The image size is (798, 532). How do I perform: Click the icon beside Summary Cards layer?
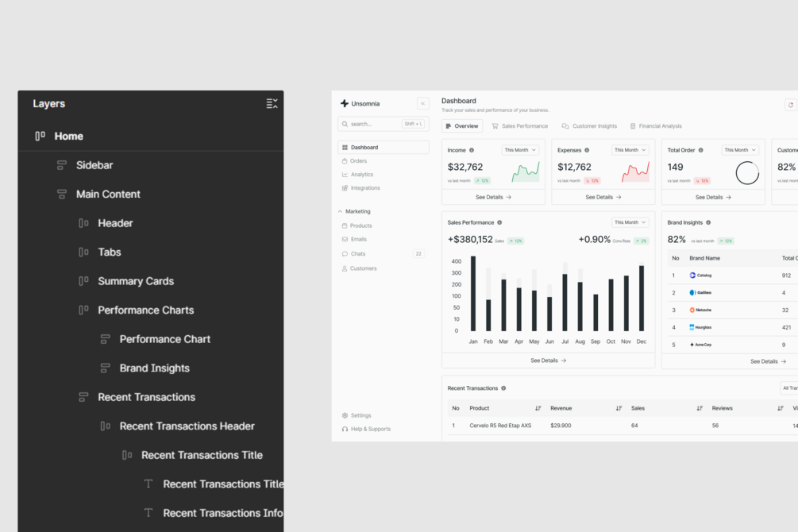click(x=83, y=281)
